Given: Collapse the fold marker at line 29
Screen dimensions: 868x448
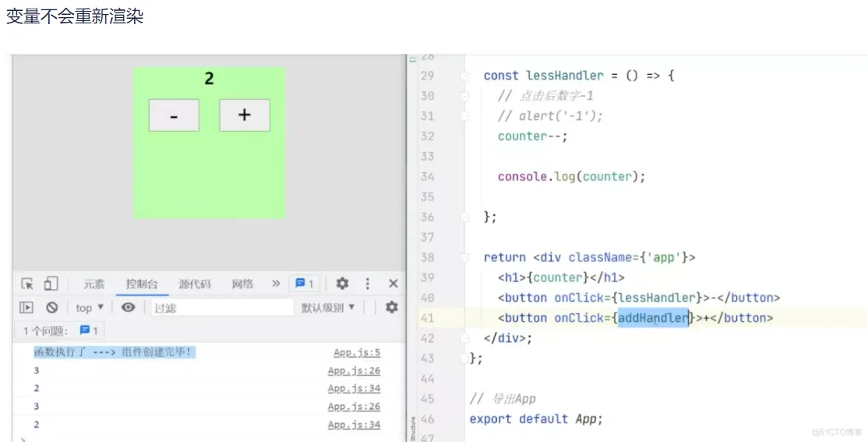Looking at the screenshot, I should click(465, 76).
